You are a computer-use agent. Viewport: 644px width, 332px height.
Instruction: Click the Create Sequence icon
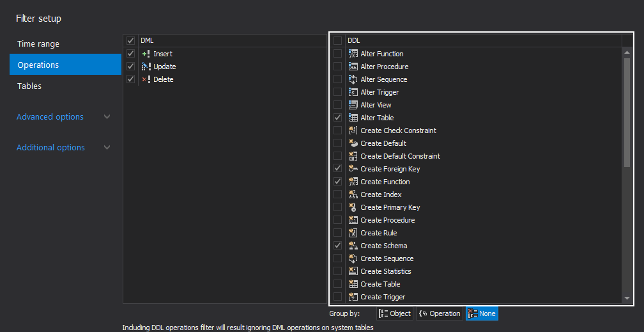[x=353, y=258]
